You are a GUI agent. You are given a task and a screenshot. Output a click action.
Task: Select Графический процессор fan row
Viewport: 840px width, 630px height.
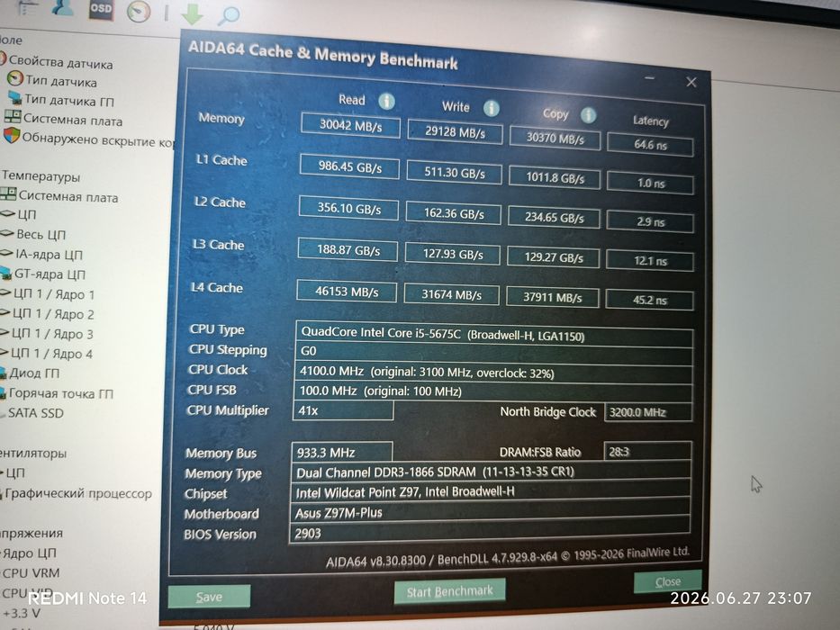[78, 493]
